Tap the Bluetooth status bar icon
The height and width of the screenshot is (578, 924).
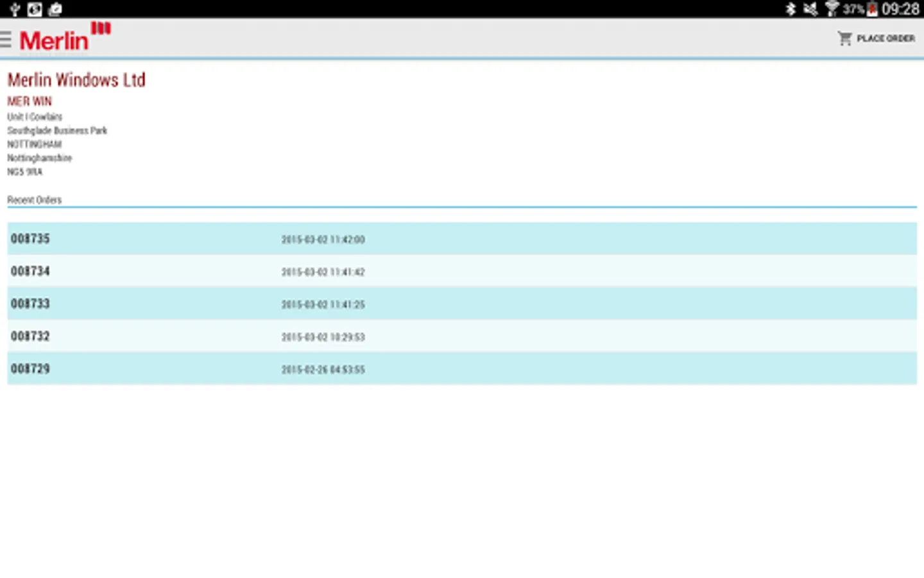tap(791, 9)
